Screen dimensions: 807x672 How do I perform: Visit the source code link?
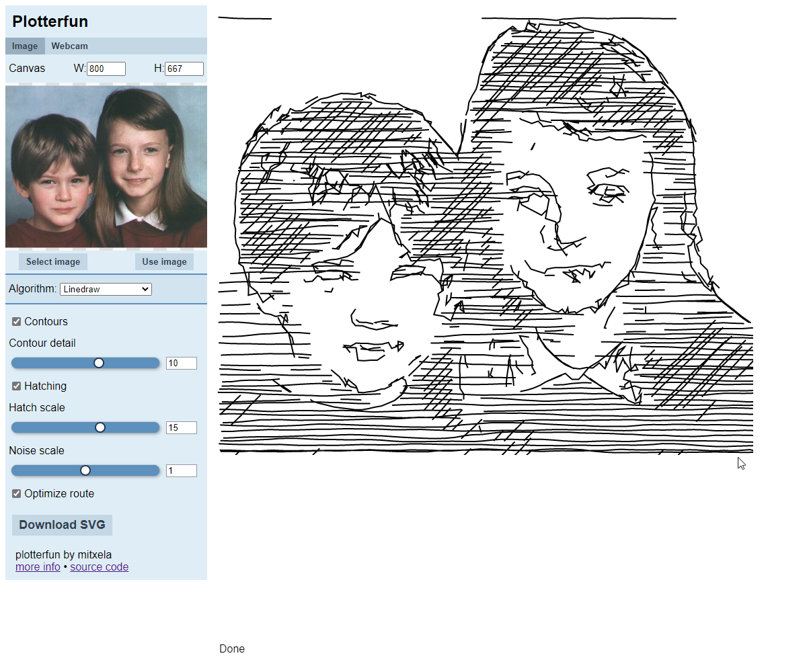(99, 566)
